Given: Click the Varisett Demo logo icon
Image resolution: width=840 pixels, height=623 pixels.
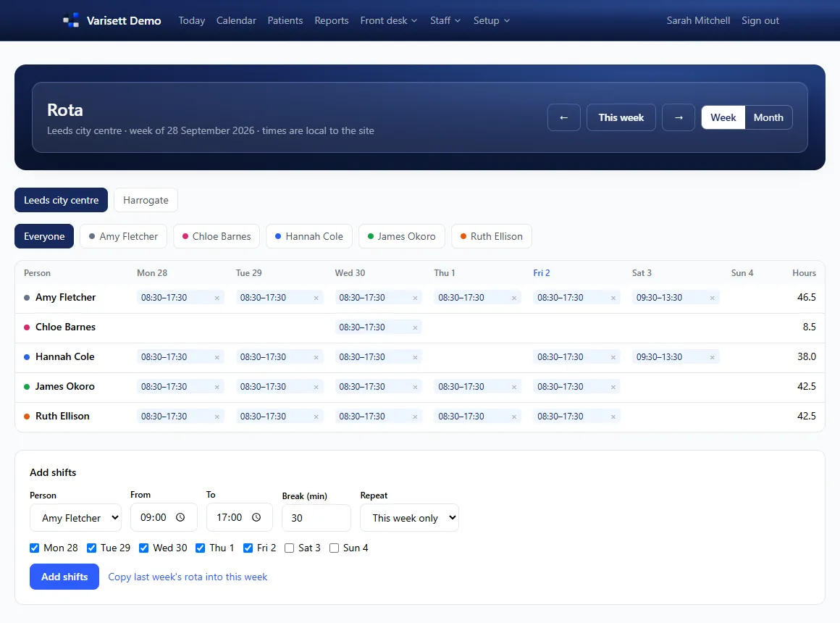Looking at the screenshot, I should (71, 20).
